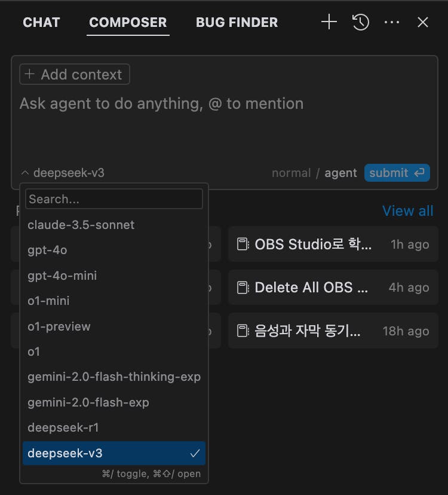
Task: Click the OBS Studio composer notepad icon
Action: (x=243, y=244)
